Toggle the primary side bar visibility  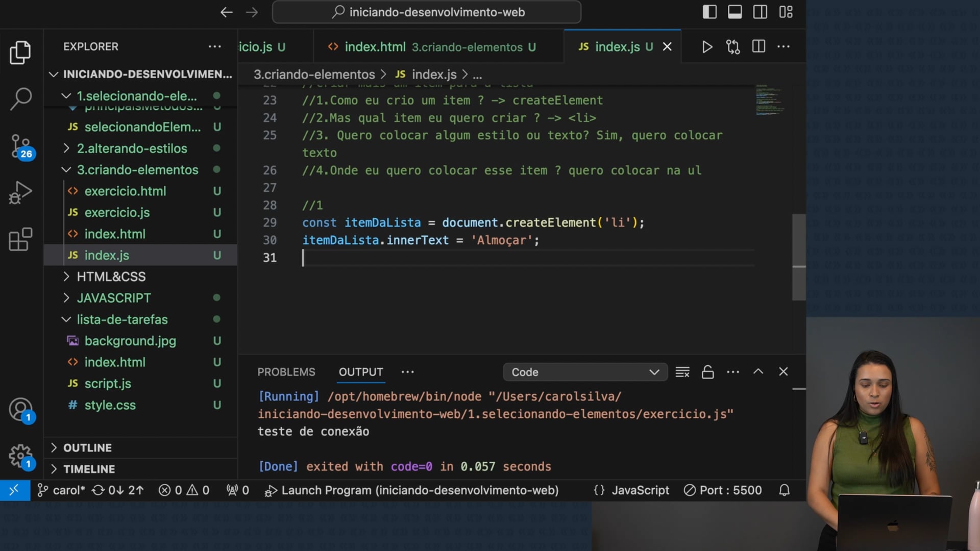(709, 12)
